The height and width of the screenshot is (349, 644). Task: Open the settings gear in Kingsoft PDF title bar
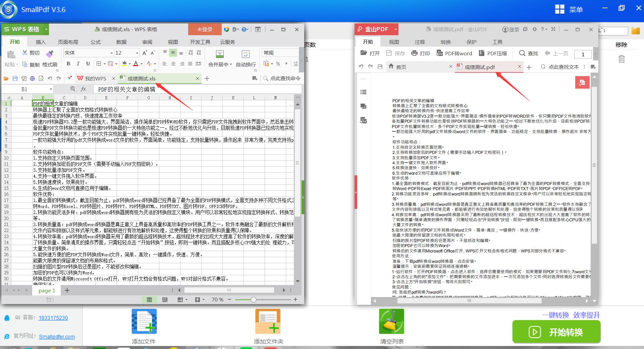click(x=534, y=29)
